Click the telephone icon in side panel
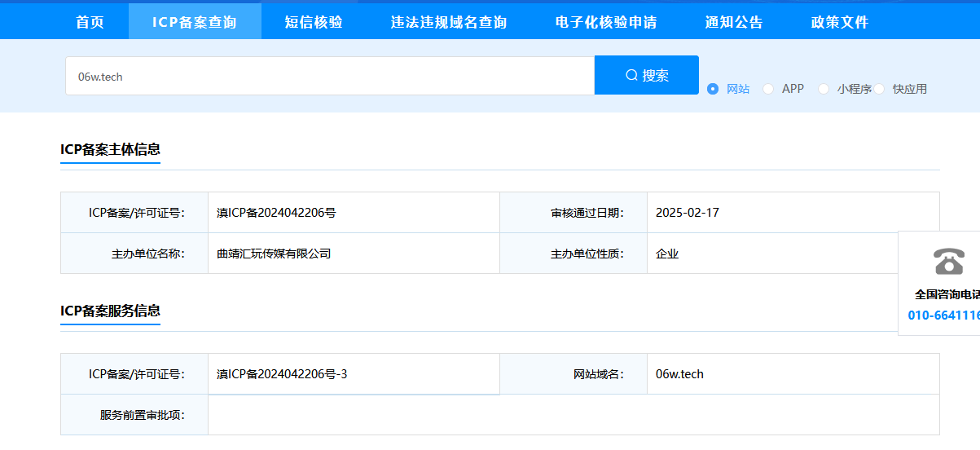 pyautogui.click(x=949, y=261)
